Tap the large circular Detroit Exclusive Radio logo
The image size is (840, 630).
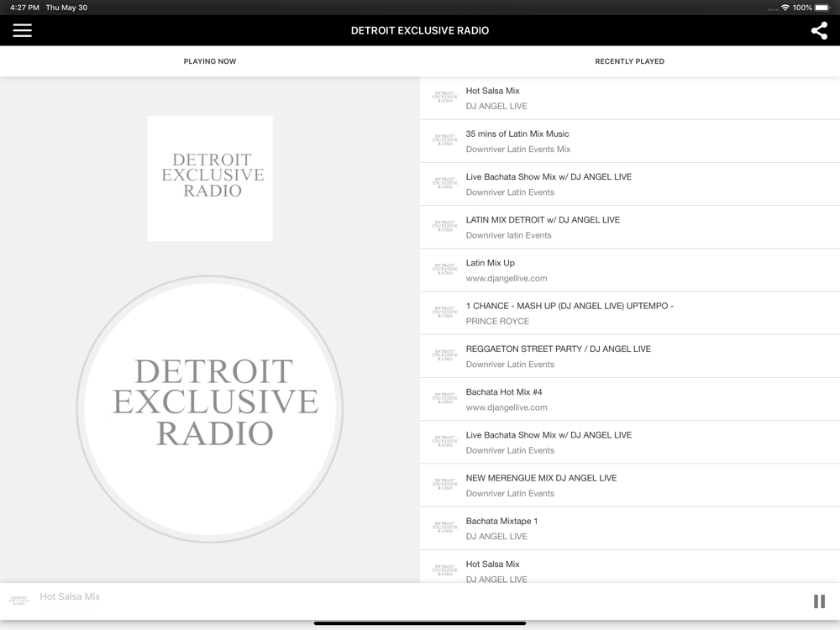pyautogui.click(x=210, y=409)
